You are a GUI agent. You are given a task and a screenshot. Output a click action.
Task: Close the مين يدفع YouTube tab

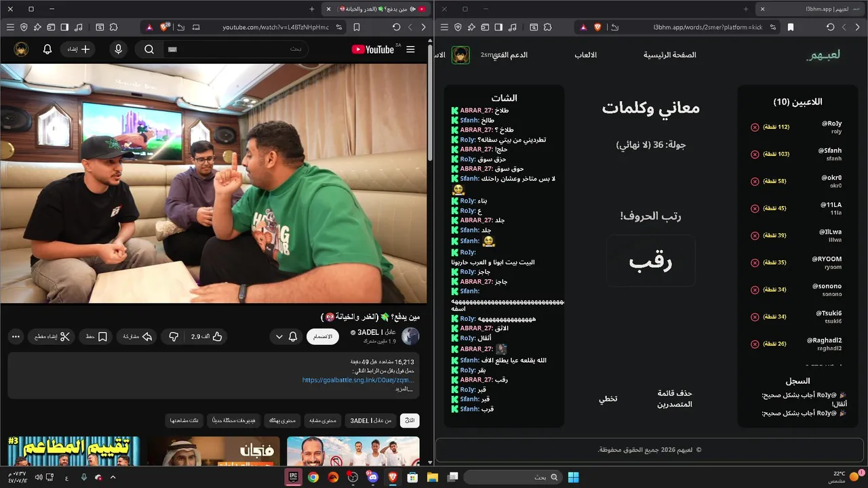[x=328, y=9]
